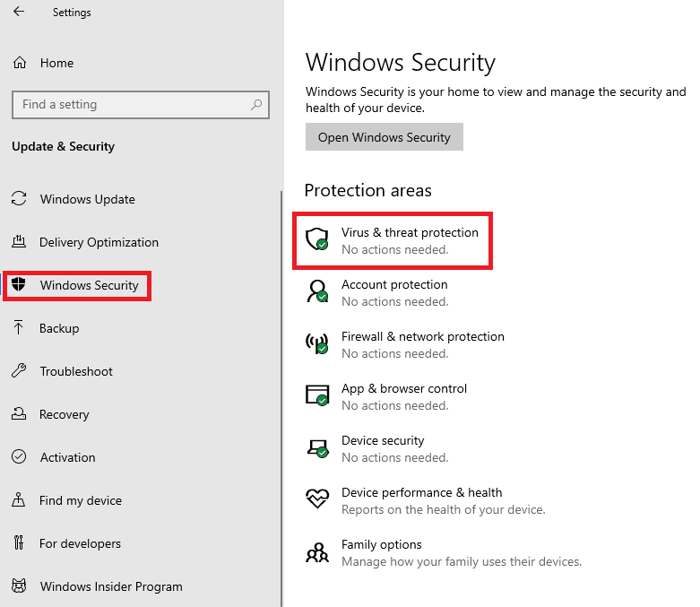Click the Troubleshoot wrench icon

pyautogui.click(x=19, y=370)
